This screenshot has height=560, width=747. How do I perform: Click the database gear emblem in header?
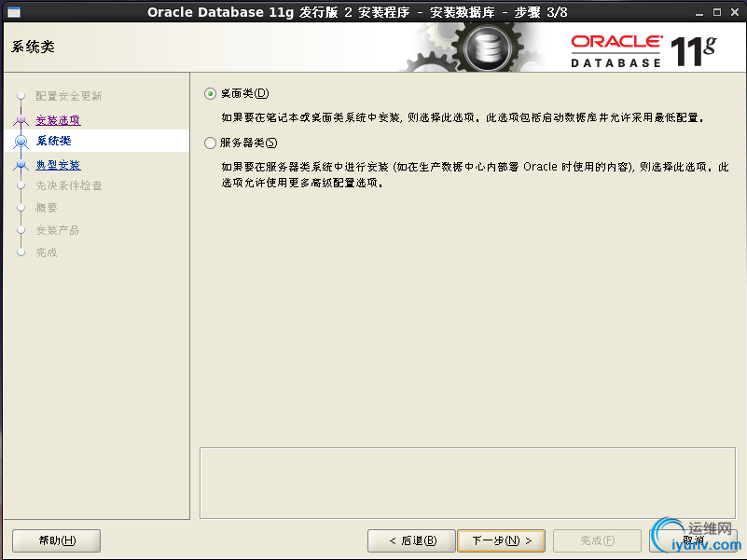(488, 48)
